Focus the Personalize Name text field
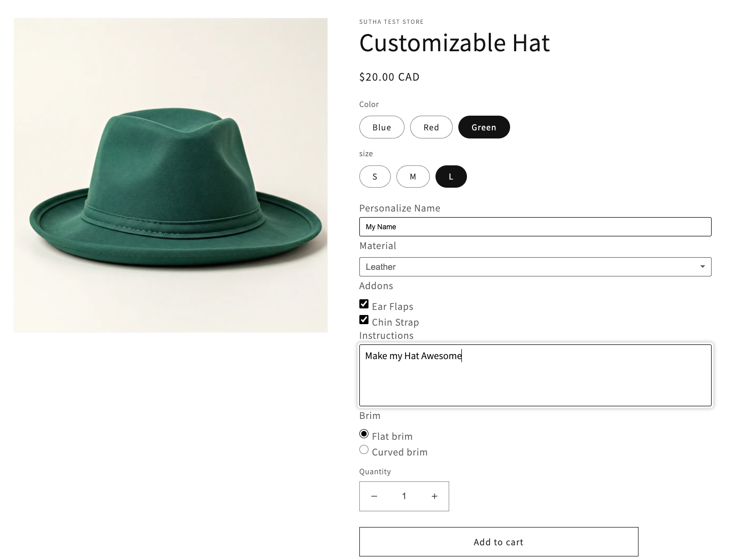Viewport: 739px width, 560px height. click(x=535, y=227)
